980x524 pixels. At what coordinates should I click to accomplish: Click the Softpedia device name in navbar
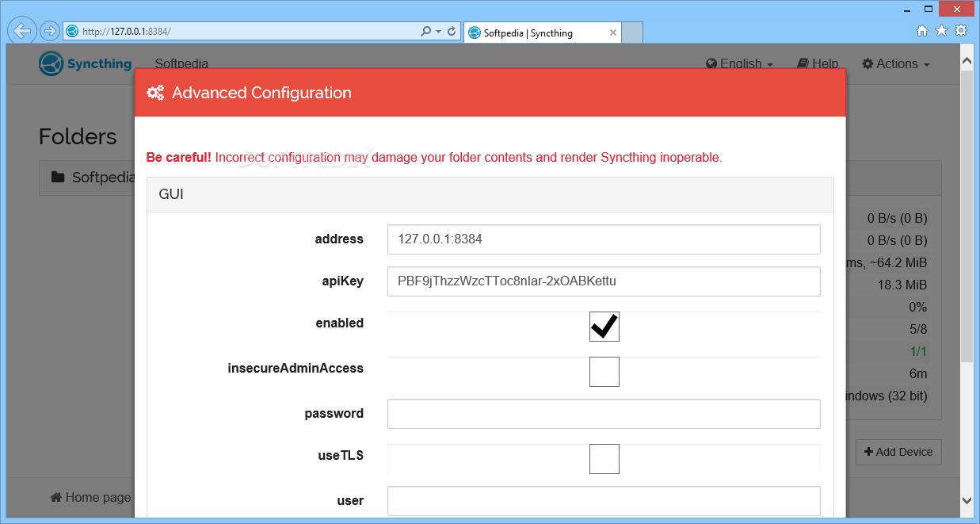click(x=181, y=63)
